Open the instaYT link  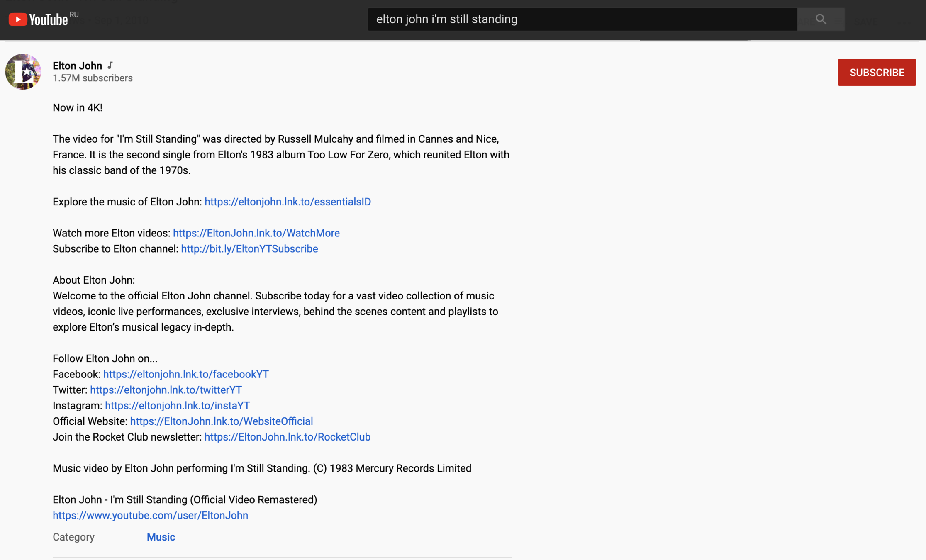[177, 406]
